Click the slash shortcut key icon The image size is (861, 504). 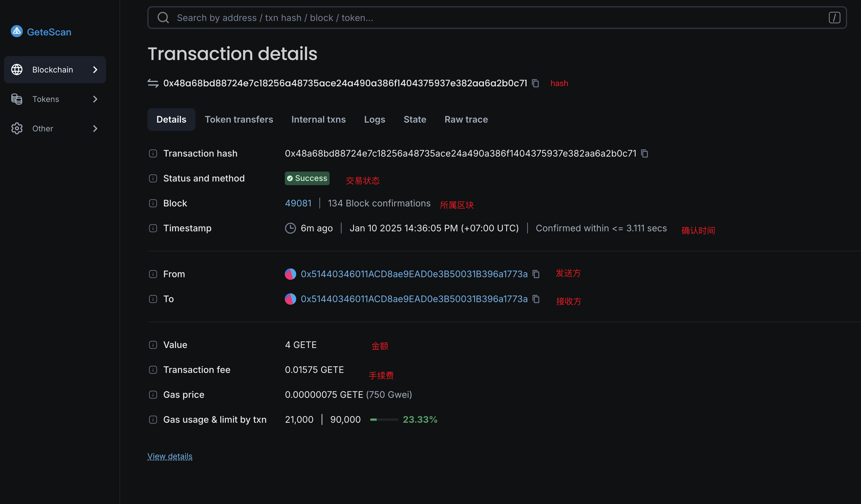(834, 18)
